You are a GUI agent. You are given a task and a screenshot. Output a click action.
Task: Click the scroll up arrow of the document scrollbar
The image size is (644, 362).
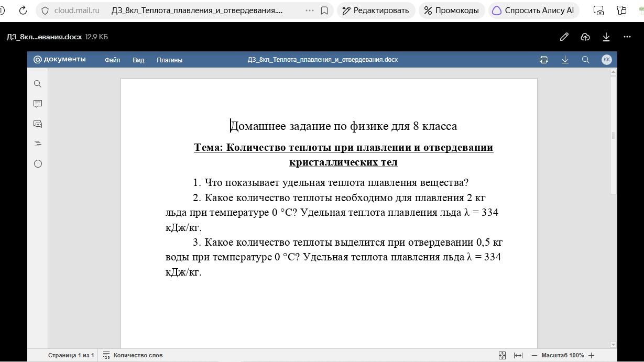(x=613, y=72)
